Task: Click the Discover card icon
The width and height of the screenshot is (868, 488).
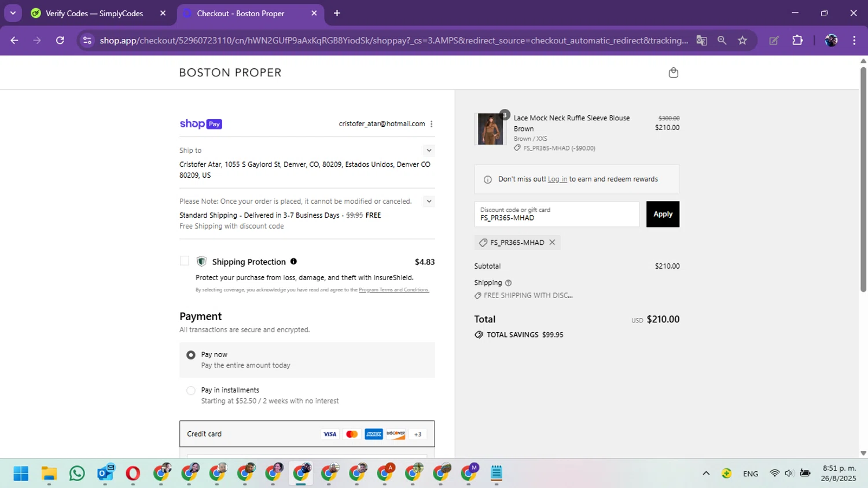Action: click(396, 434)
